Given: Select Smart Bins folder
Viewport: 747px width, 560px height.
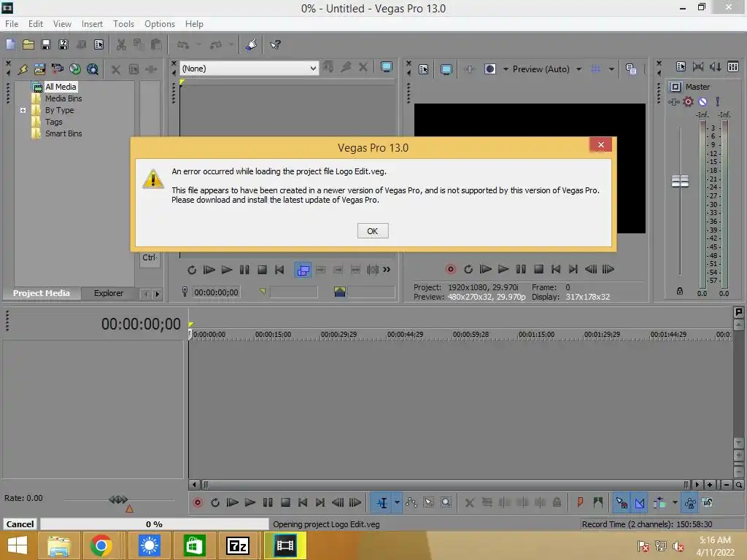Looking at the screenshot, I should [x=63, y=133].
